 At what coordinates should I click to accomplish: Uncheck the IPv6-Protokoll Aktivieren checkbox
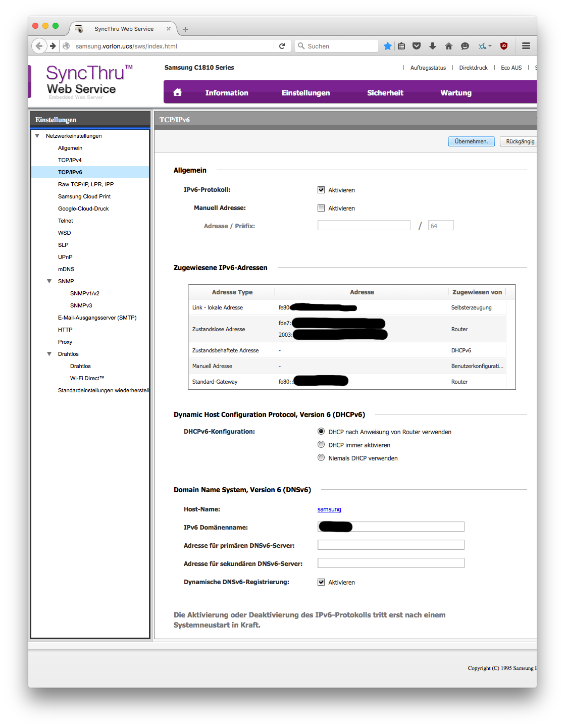tap(321, 190)
